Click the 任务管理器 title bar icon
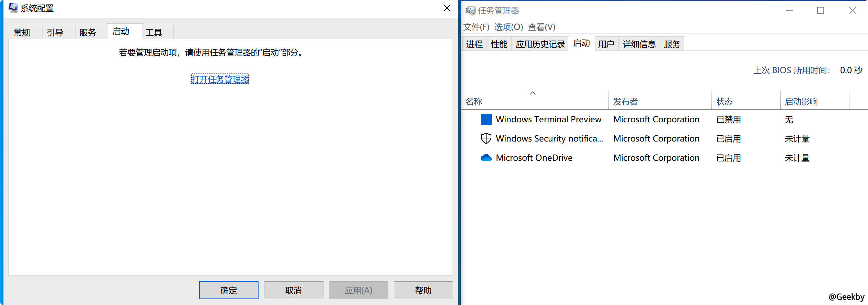Image resolution: width=868 pixels, height=305 pixels. [x=470, y=11]
